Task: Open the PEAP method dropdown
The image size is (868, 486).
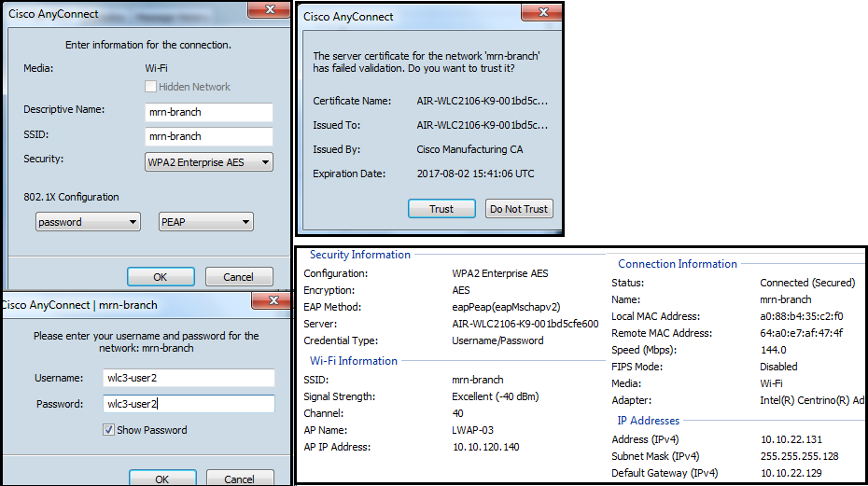Action: (x=205, y=222)
